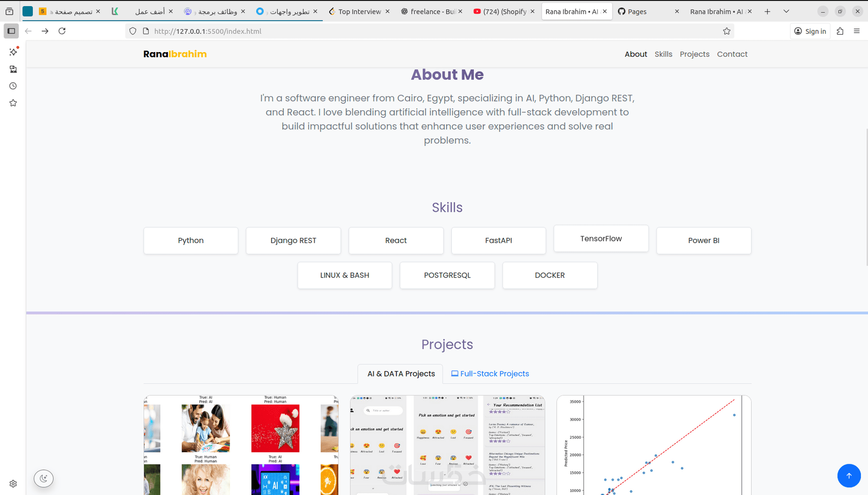Click the scroll-to-top arrow button
The height and width of the screenshot is (495, 868).
(849, 476)
